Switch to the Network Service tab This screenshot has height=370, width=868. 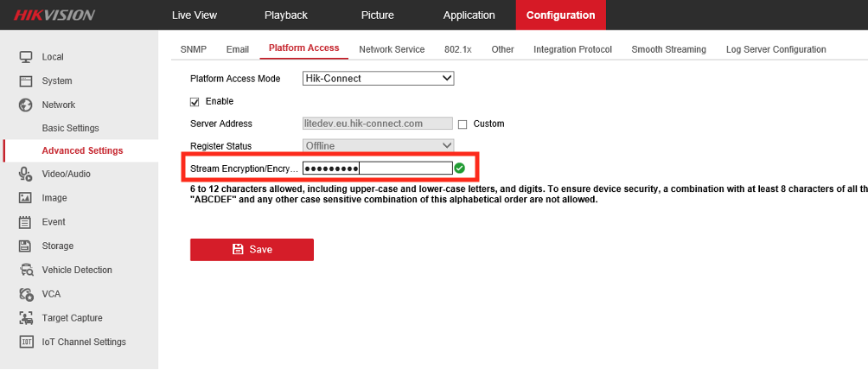coord(392,49)
